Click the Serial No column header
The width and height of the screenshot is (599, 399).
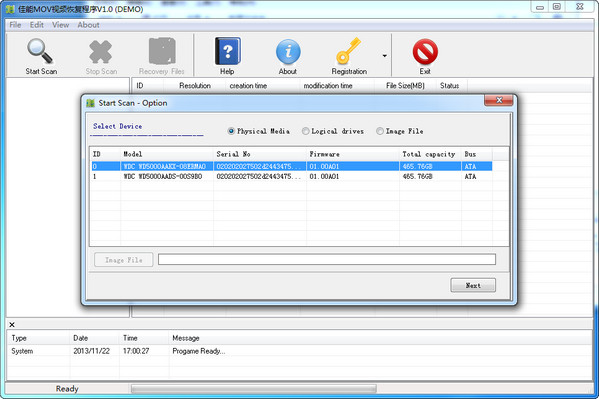pyautogui.click(x=260, y=154)
